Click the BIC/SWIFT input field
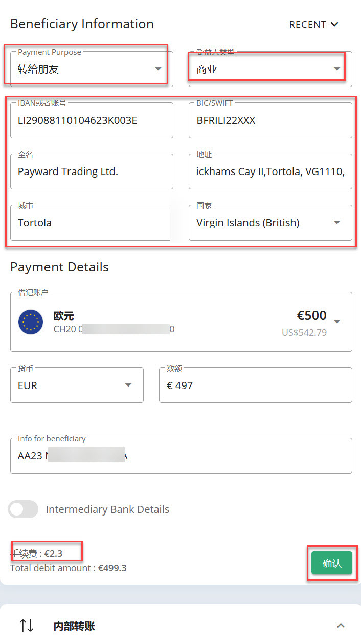The height and width of the screenshot is (644, 361). pos(270,120)
